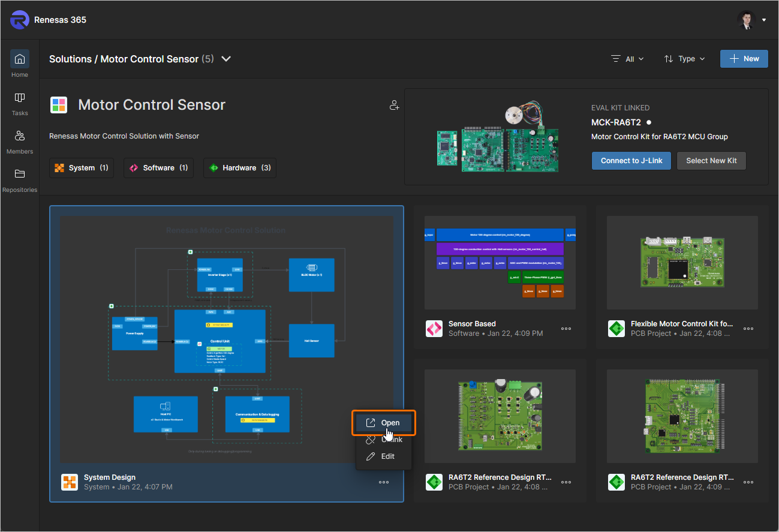Click the Solutions / Motor Control Sensor breadcrumb title

tap(124, 59)
